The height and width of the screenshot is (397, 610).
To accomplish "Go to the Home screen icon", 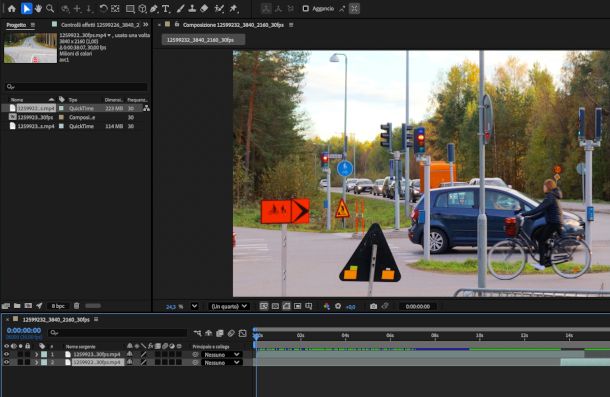I will coord(12,8).
